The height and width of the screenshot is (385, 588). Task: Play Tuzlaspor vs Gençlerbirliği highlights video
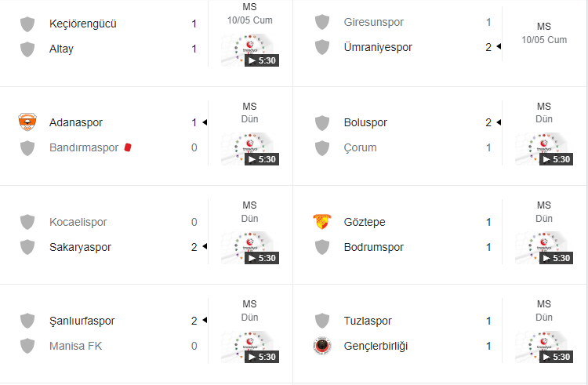tap(544, 347)
